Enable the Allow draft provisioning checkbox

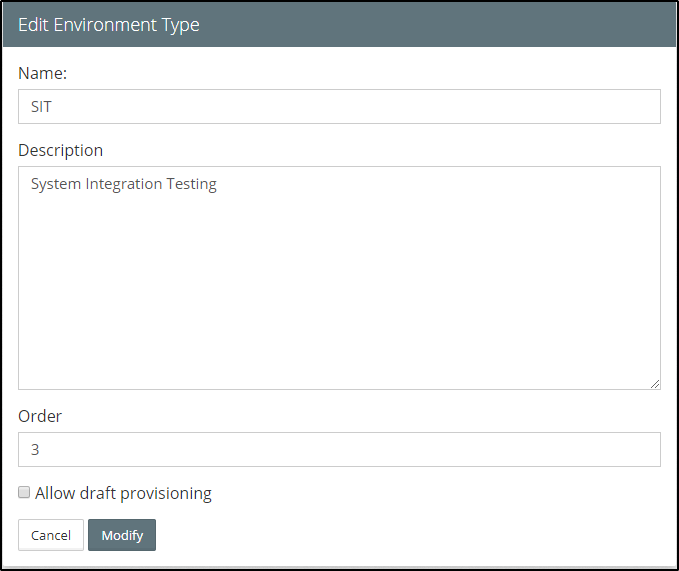(x=24, y=493)
